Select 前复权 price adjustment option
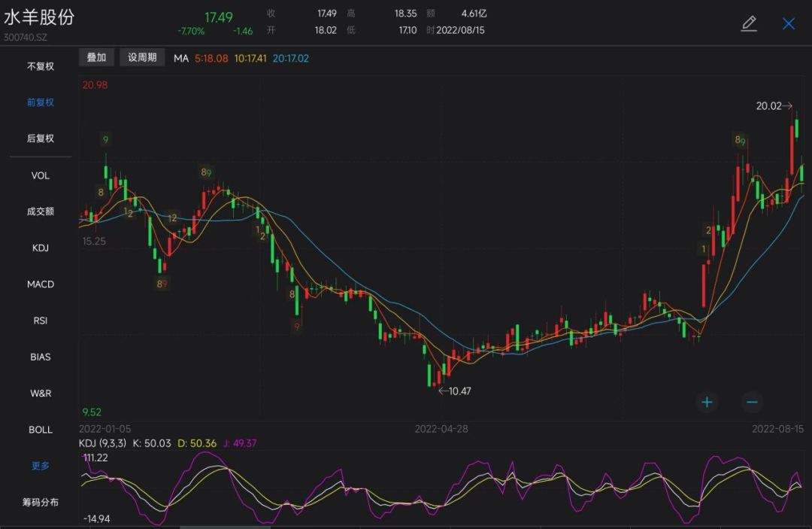The width and height of the screenshot is (812, 529). (41, 102)
